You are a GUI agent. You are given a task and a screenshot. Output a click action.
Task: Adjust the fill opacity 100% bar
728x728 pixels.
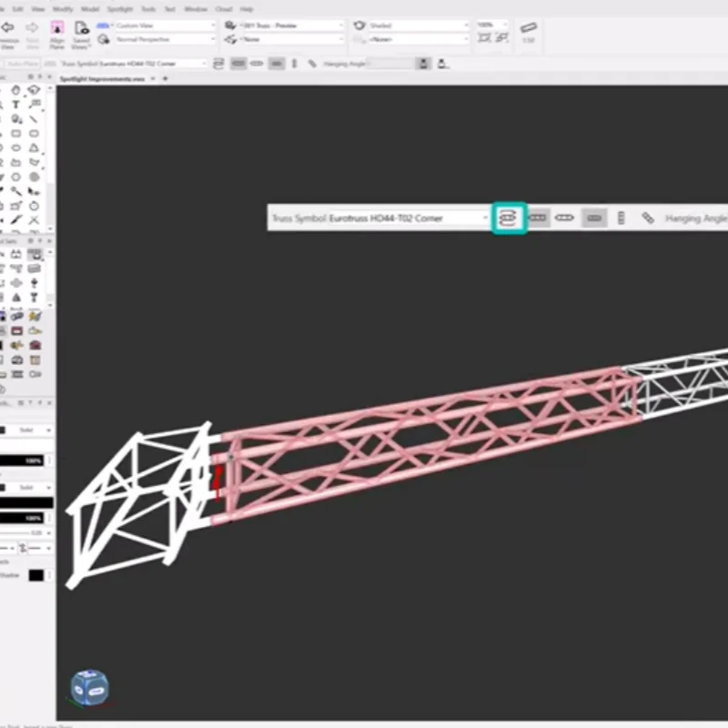[22, 460]
